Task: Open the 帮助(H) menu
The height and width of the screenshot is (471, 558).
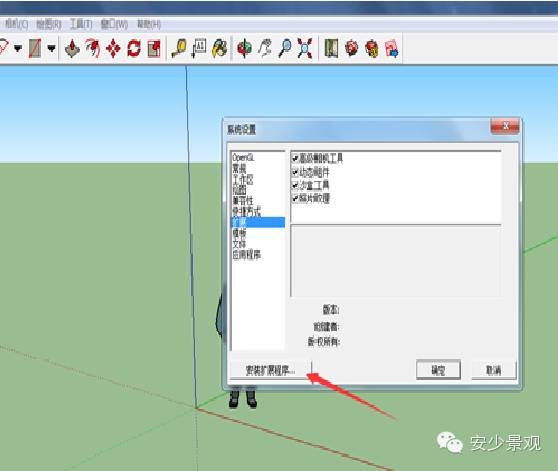Action: (149, 24)
